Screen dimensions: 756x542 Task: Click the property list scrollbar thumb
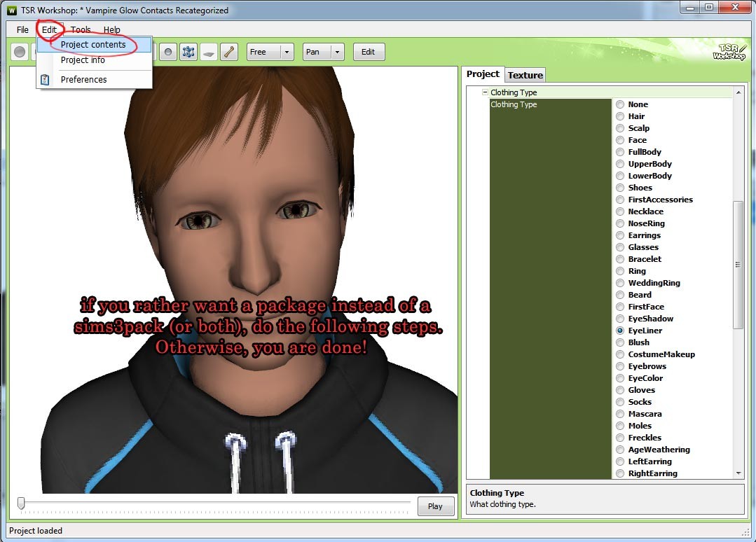(738, 265)
